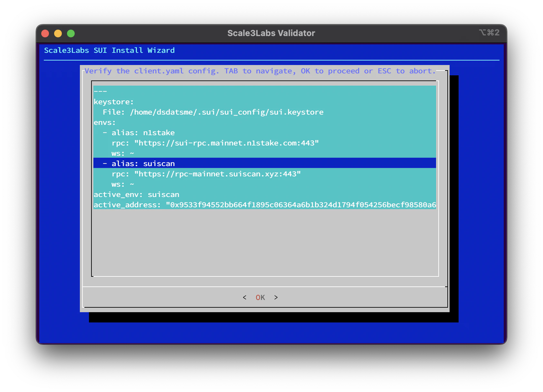Select the highlighted 'alias: suiscan' line
The width and height of the screenshot is (543, 392).
pos(265,163)
